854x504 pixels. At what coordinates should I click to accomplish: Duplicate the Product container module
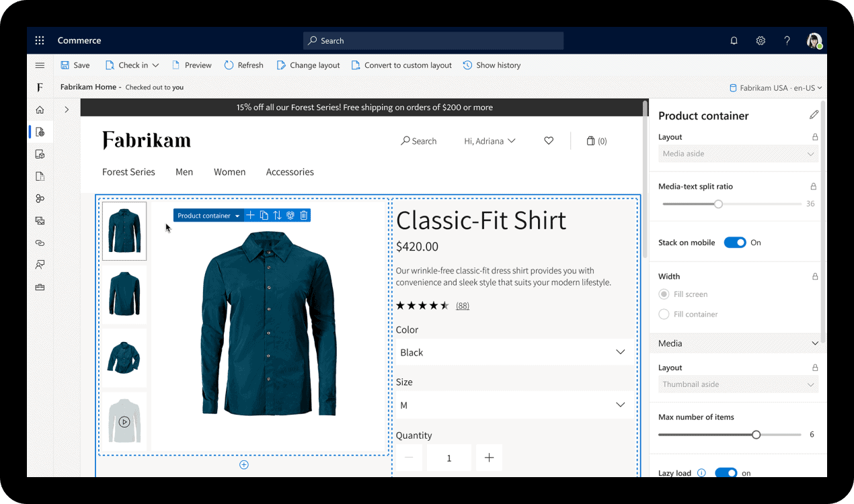[x=264, y=215]
